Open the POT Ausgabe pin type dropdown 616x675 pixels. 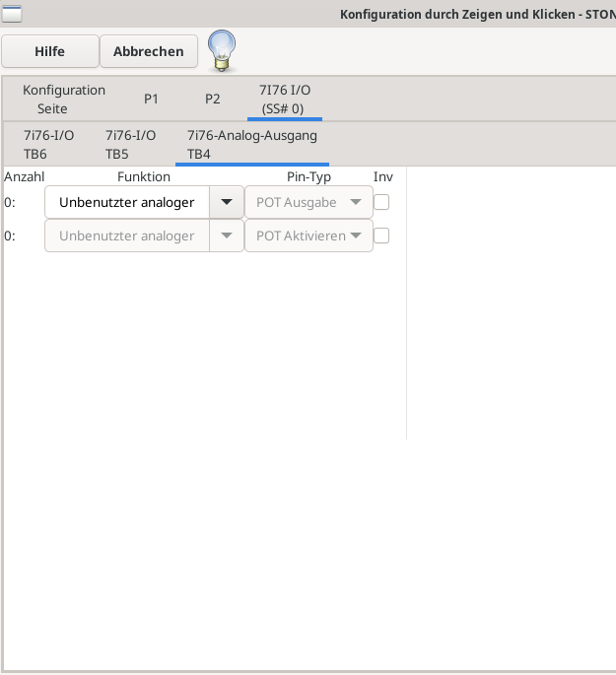pyautogui.click(x=308, y=202)
